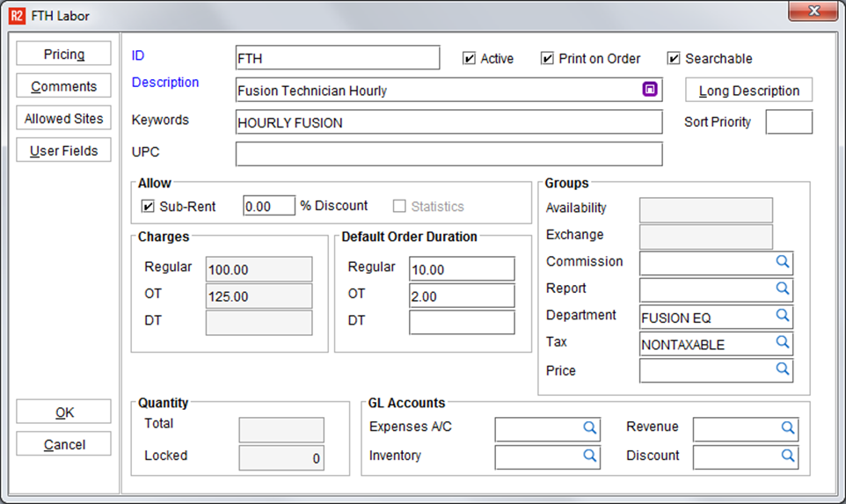Image resolution: width=846 pixels, height=504 pixels.
Task: Confirm changes with the OK button
Action: [x=64, y=412]
